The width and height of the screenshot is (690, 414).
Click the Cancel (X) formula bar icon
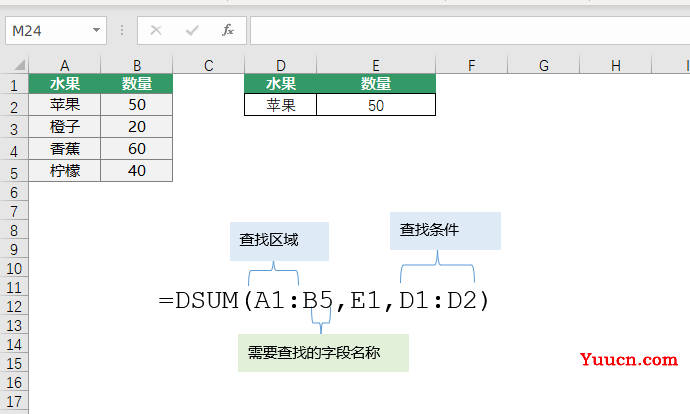pos(156,30)
